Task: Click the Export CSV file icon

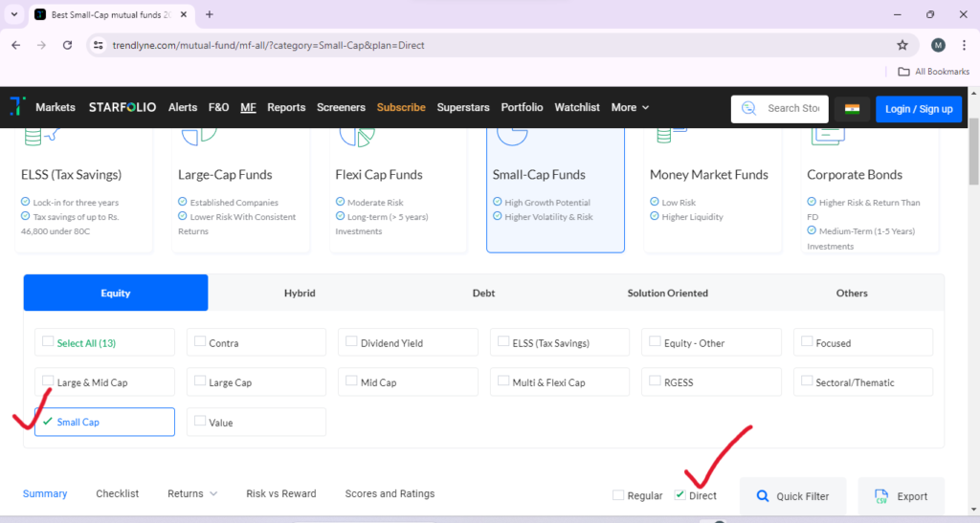Action: pyautogui.click(x=881, y=496)
